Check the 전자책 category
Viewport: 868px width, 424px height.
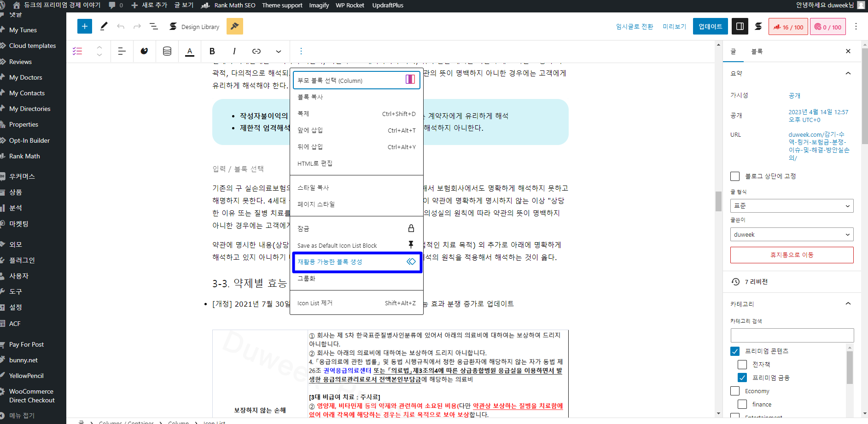(742, 365)
